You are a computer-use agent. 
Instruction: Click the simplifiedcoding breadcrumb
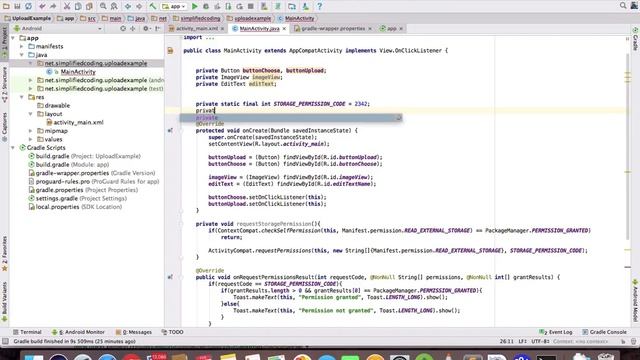pyautogui.click(x=197, y=18)
